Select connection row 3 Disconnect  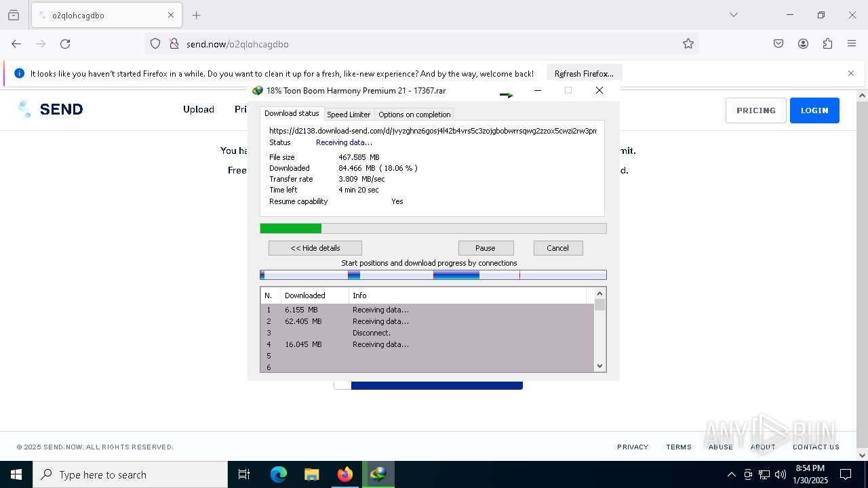tap(427, 333)
